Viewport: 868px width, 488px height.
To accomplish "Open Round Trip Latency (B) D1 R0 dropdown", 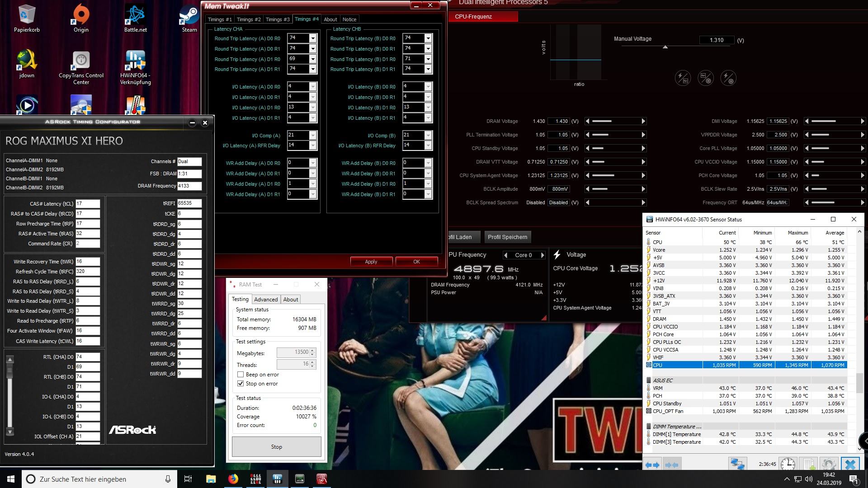I will tap(428, 59).
